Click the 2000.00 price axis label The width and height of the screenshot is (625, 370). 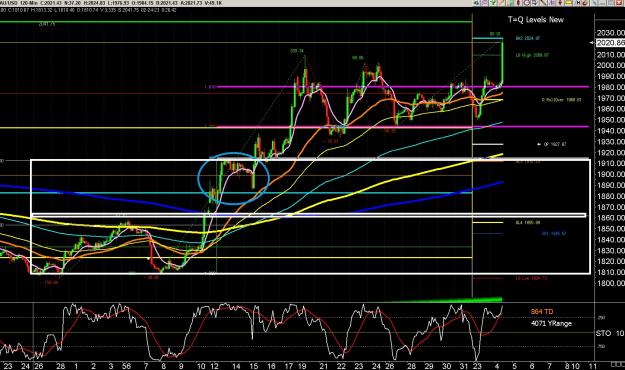coord(611,65)
